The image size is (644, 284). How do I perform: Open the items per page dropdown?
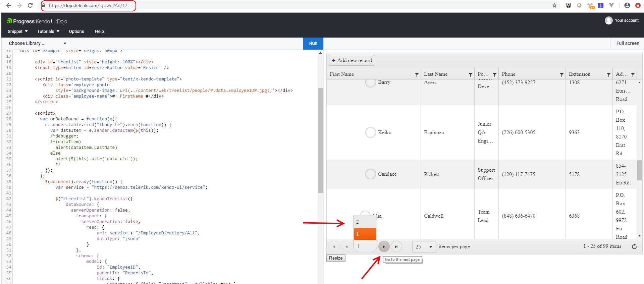(424, 247)
